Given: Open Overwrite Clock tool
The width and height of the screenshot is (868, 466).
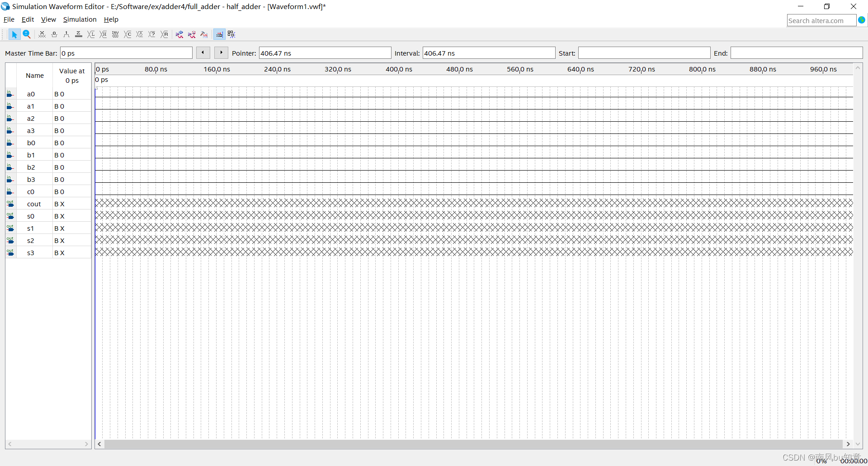Looking at the screenshot, I should [140, 34].
